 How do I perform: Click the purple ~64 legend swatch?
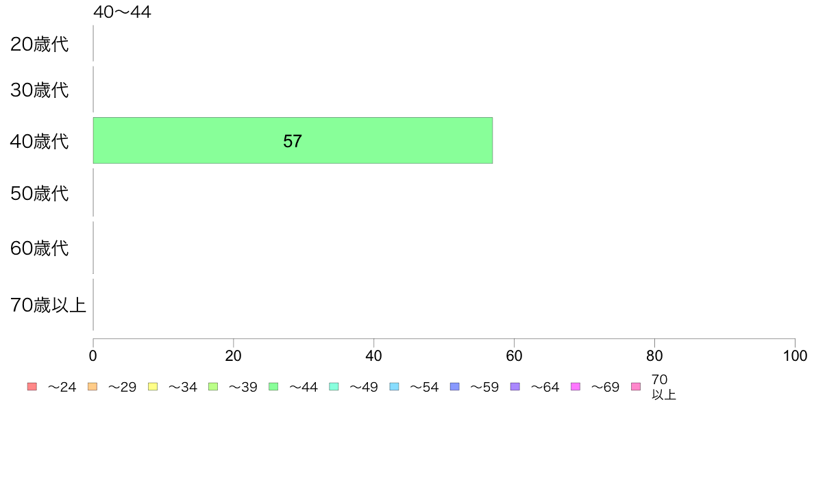515,387
